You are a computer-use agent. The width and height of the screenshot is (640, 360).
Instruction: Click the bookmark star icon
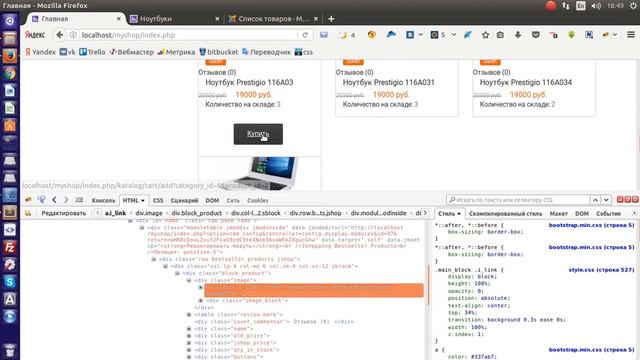pyautogui.click(x=485, y=35)
